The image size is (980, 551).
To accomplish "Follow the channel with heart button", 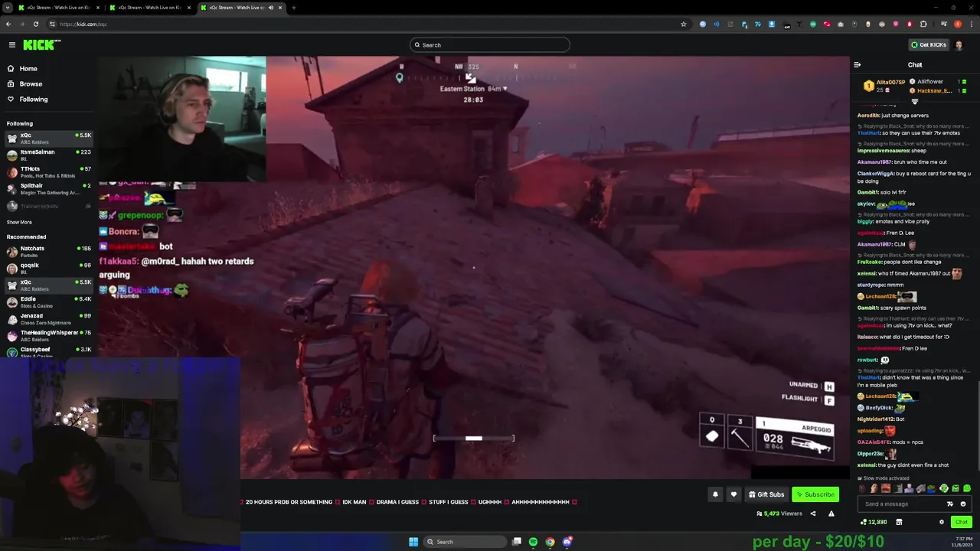I will 733,494.
